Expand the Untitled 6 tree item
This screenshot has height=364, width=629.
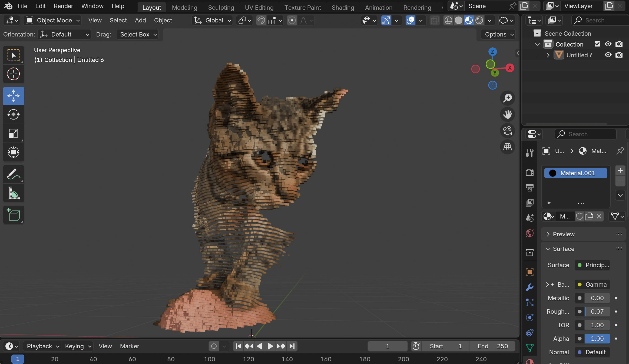(548, 55)
